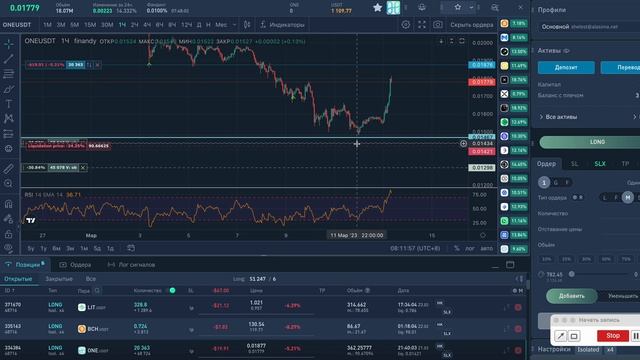Open the Indicators menu
Image resolution: width=640 pixels, height=360 pixels.
(x=282, y=25)
